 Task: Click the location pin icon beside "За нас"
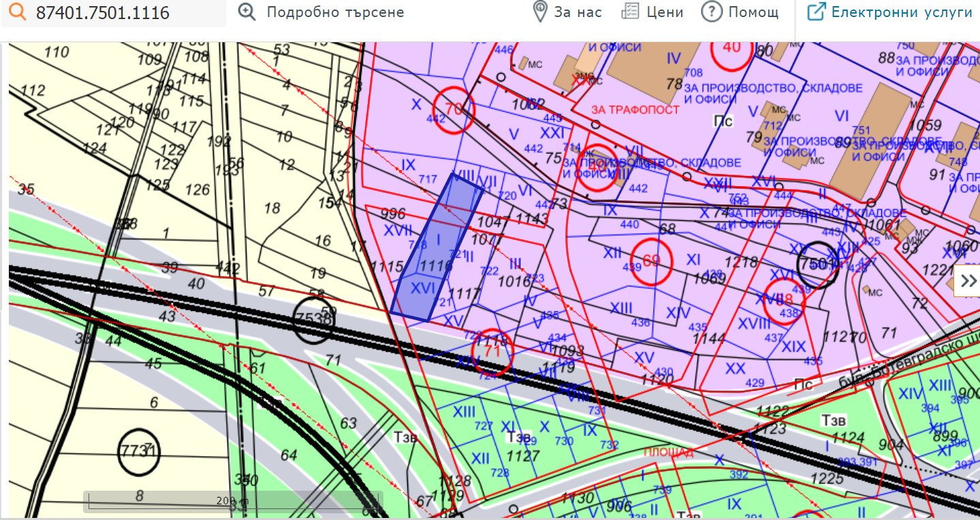[x=540, y=12]
